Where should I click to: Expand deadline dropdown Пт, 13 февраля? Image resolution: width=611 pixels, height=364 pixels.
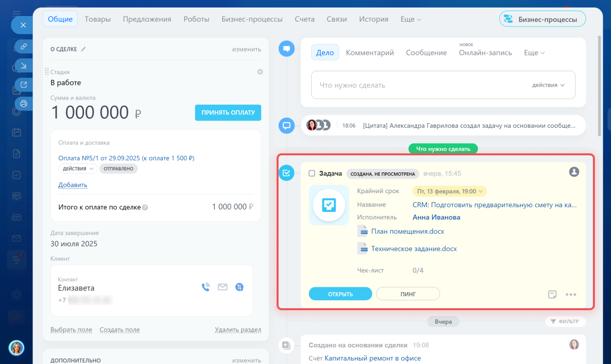(449, 191)
